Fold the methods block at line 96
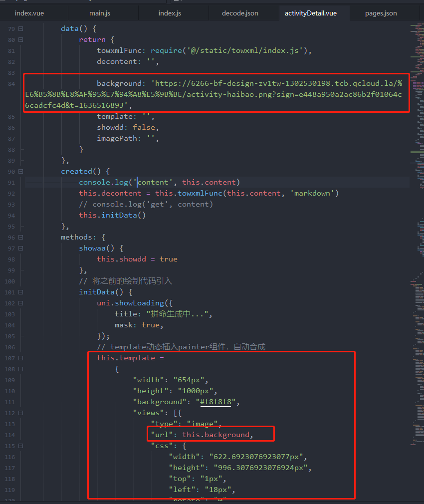424x504 pixels. (x=21, y=237)
